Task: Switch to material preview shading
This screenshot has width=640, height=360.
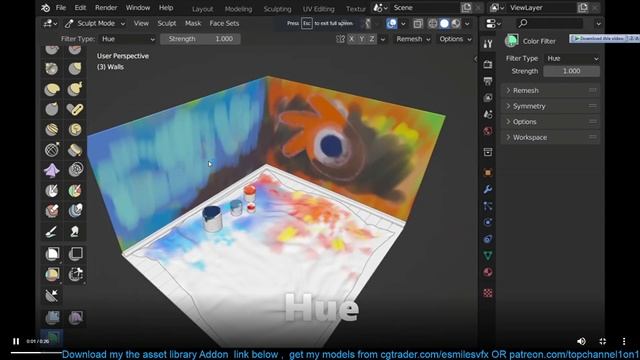Action: [456, 24]
